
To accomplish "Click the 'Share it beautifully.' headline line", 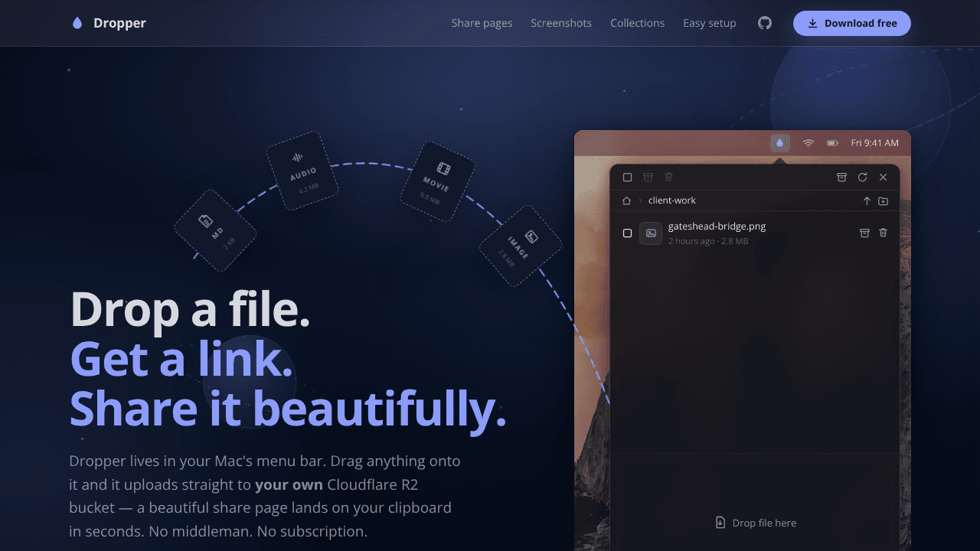I will point(288,408).
